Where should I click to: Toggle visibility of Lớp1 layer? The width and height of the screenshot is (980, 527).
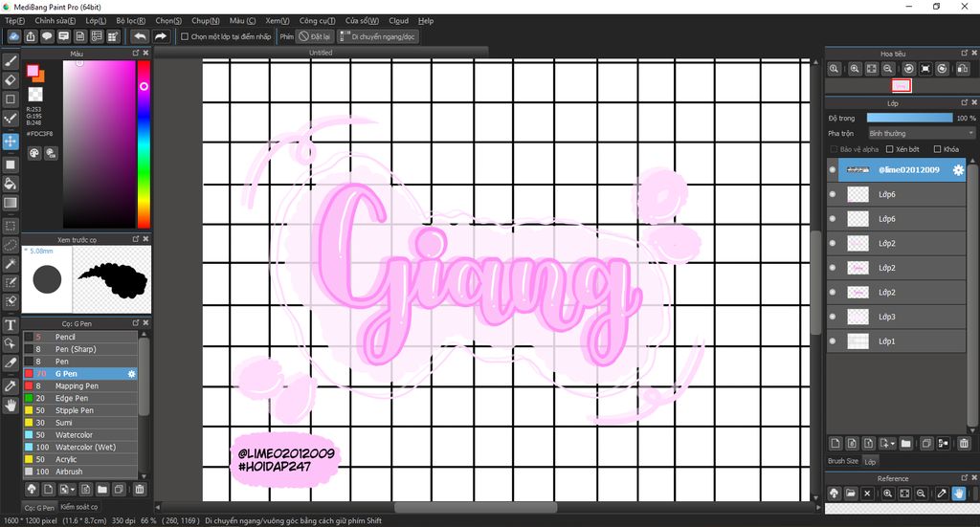pyautogui.click(x=833, y=340)
